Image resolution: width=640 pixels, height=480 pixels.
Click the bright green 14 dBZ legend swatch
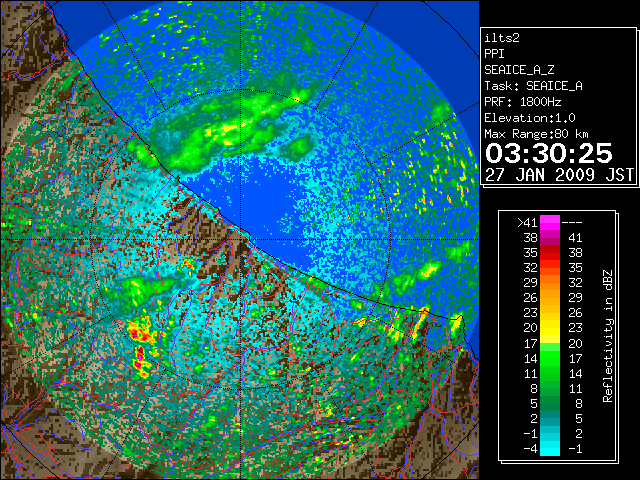click(x=550, y=358)
